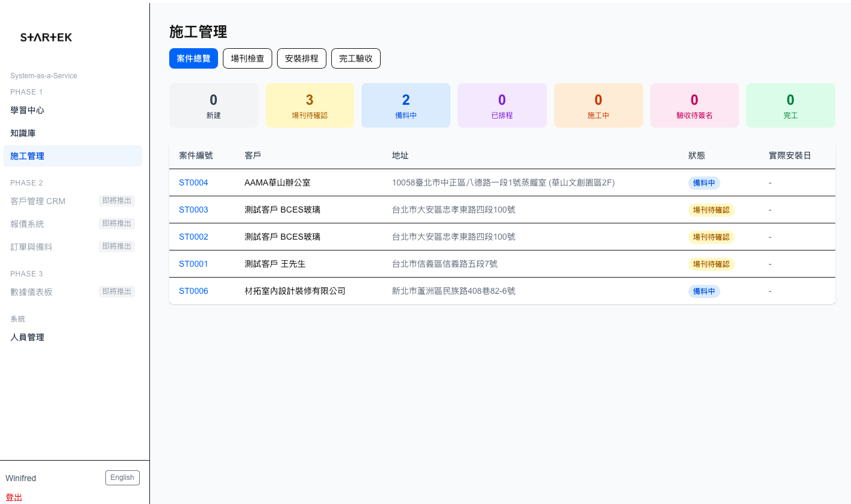Open the 完工驗收 tab
The image size is (851, 504).
pyautogui.click(x=355, y=58)
